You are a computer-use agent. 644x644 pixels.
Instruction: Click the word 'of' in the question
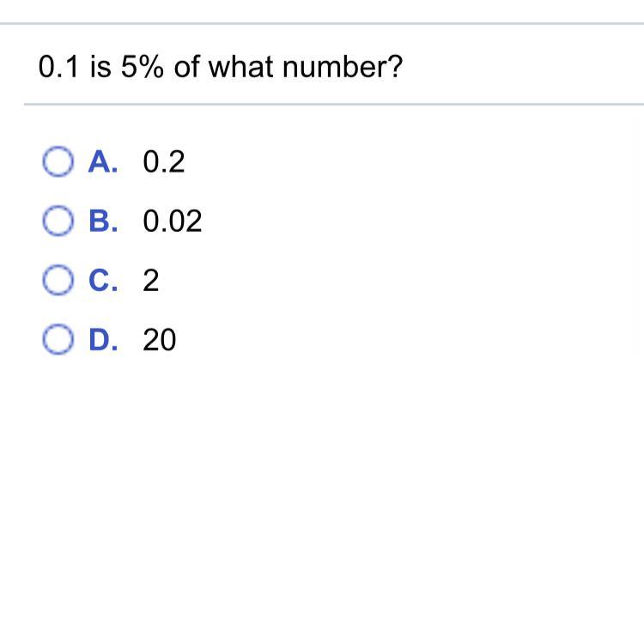(x=187, y=68)
